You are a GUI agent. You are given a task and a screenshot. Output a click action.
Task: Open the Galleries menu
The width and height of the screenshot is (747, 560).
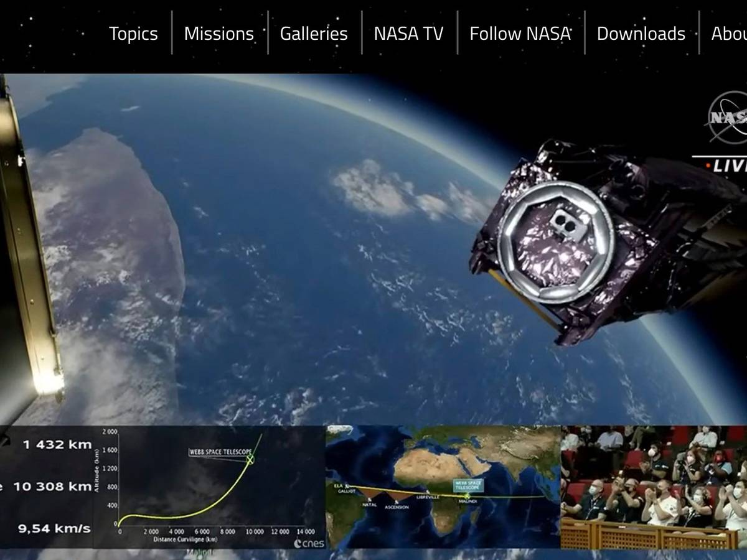pos(314,34)
